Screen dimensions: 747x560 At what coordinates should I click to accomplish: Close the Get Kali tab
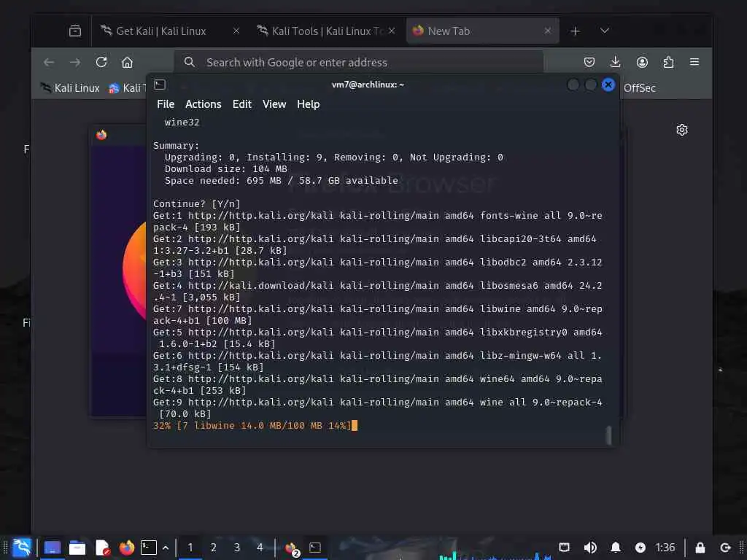(x=236, y=31)
